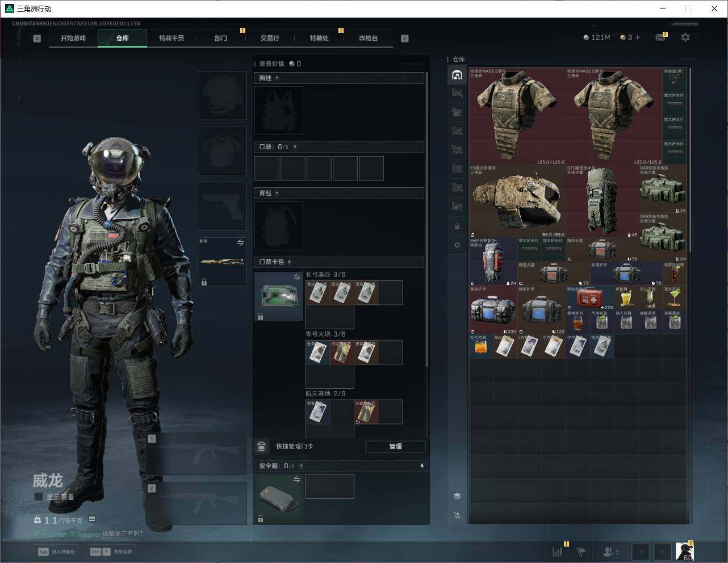Click the plus next to currency 3
Viewport: 728px width, 563px height.
point(638,37)
